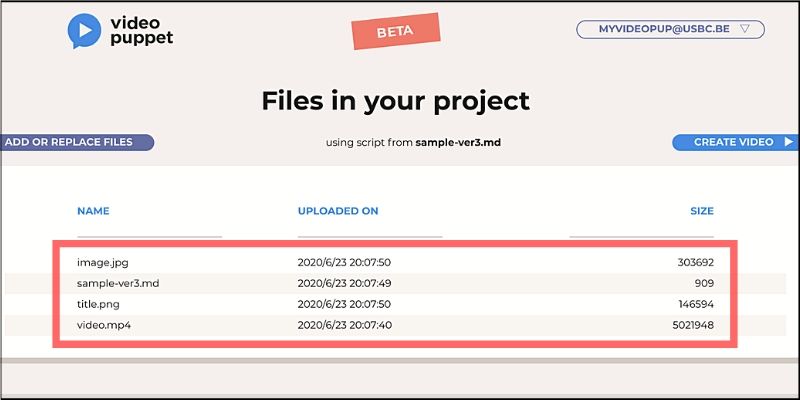Click sample-ver3.md script name in subtitle
Screen dimensions: 800x400
coord(458,142)
